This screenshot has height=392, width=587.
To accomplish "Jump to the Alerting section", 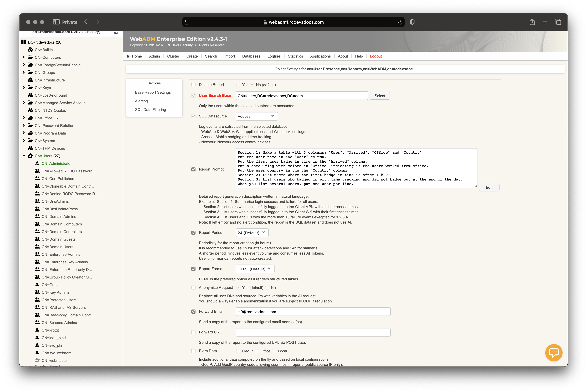I will [141, 101].
